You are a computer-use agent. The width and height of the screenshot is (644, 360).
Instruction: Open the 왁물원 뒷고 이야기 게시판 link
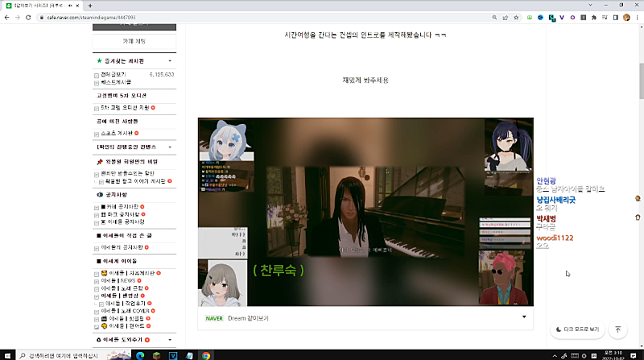(135, 181)
